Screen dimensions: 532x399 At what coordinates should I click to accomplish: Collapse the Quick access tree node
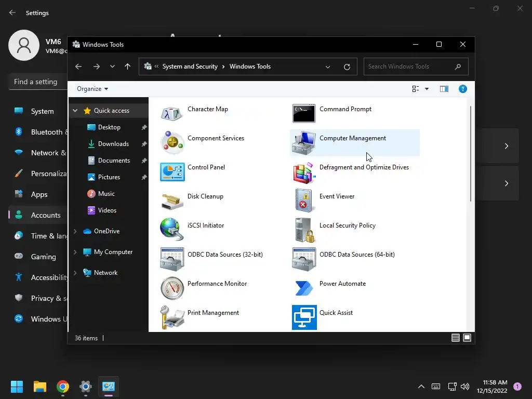click(75, 110)
